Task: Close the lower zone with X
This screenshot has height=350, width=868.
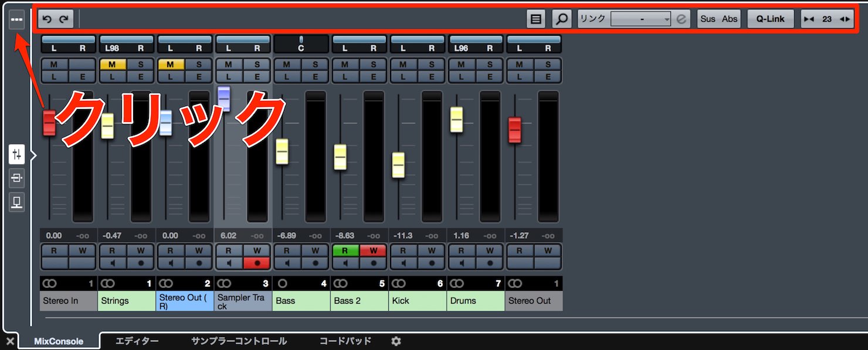Action: [10, 341]
